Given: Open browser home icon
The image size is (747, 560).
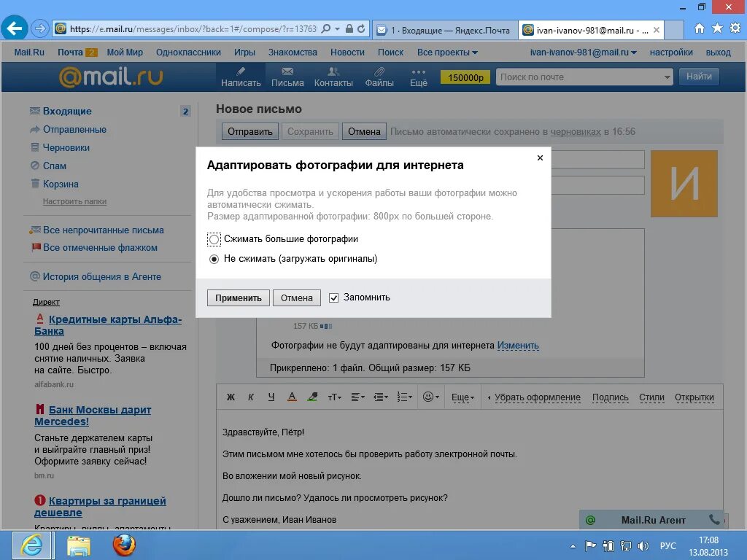Looking at the screenshot, I should tap(699, 28).
